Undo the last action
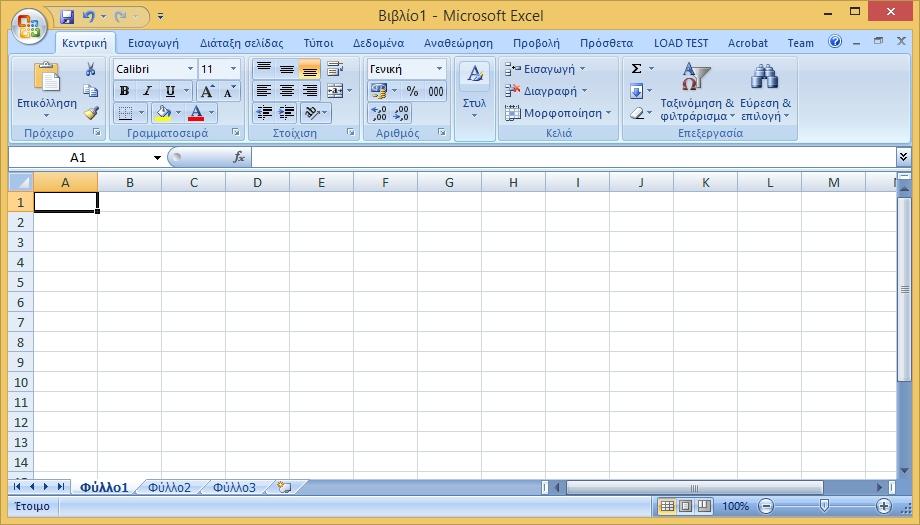The width and height of the screenshot is (920, 525). (89, 16)
